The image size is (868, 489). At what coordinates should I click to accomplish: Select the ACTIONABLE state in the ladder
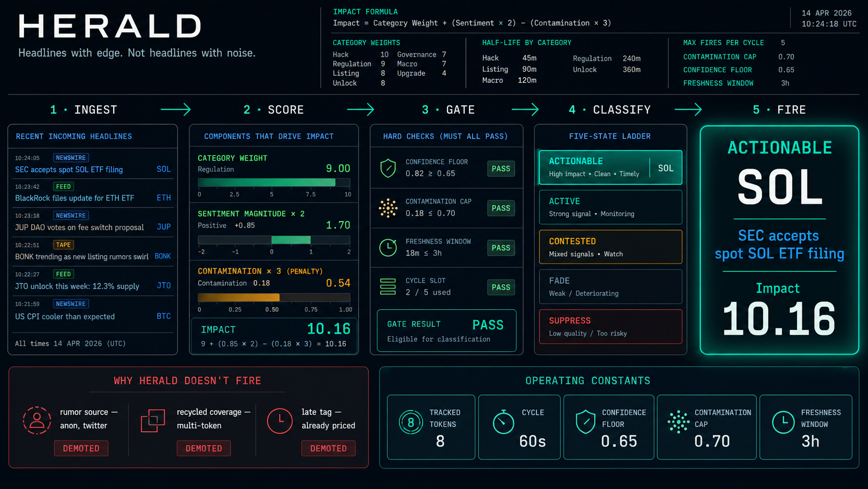[x=611, y=167]
